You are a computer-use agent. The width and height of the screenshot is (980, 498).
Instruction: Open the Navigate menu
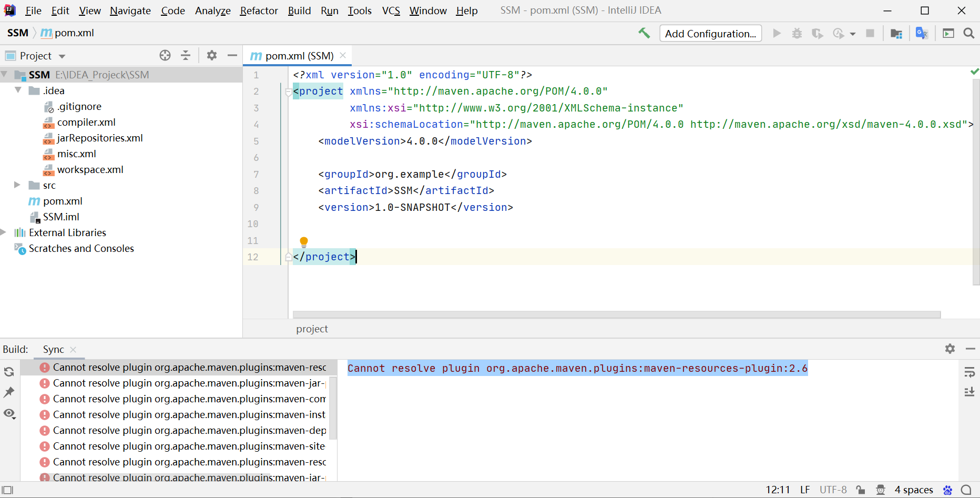[130, 11]
